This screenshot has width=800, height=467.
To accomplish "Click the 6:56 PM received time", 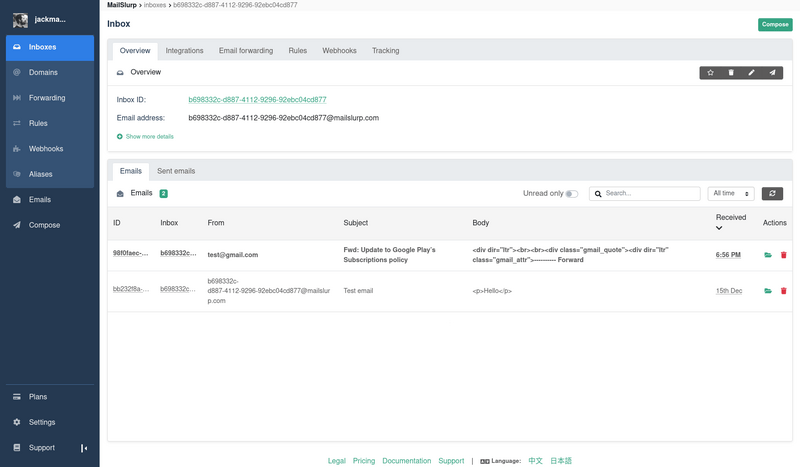I will click(x=728, y=255).
